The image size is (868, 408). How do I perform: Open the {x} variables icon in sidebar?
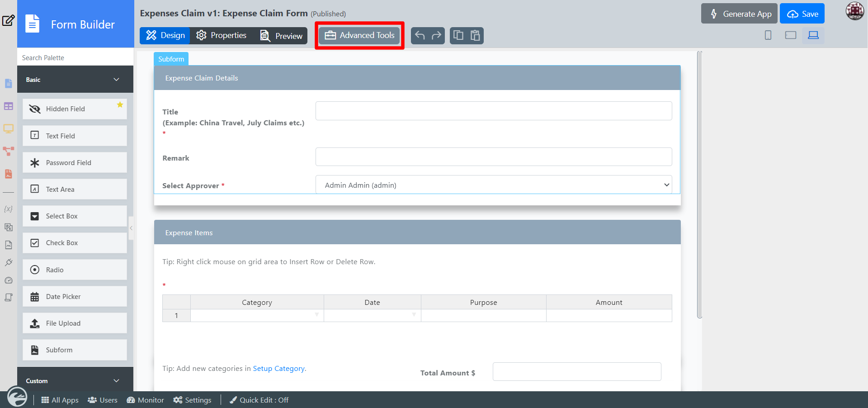[9, 209]
